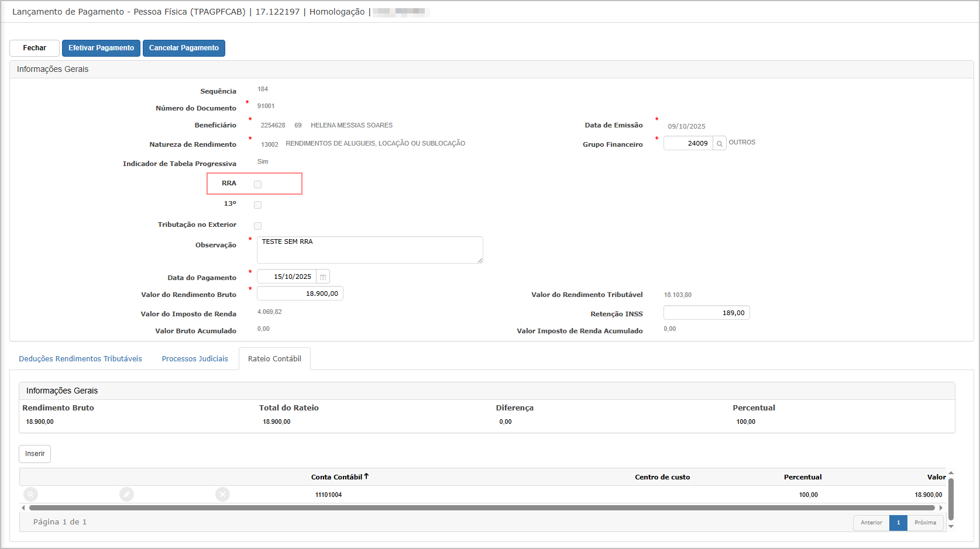980x549 pixels.
Task: Click the delete X icon in rateio row
Action: 222,495
